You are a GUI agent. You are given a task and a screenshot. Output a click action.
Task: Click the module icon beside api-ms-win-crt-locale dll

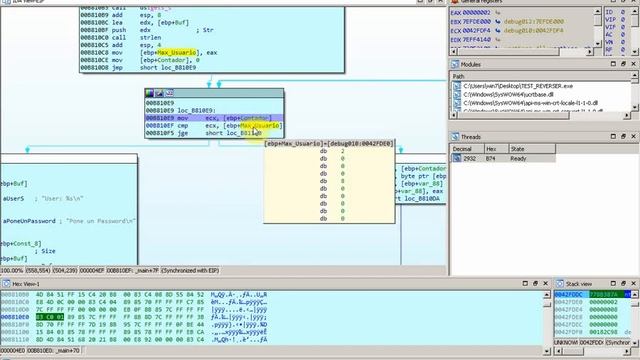click(457, 103)
